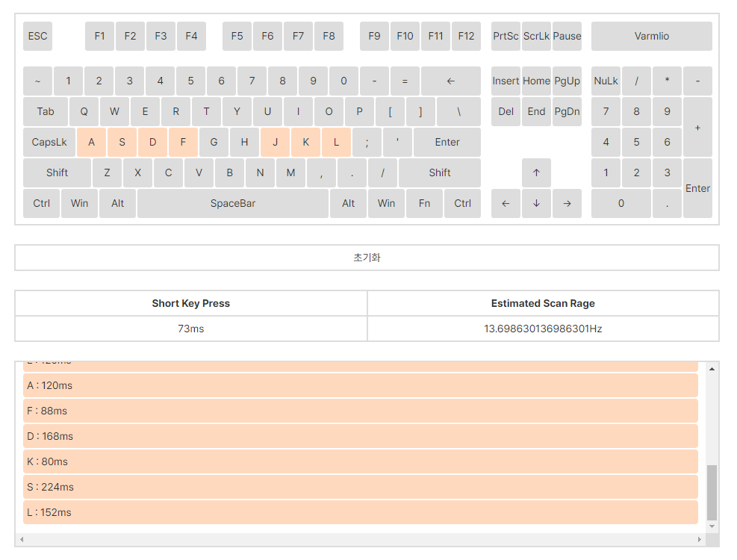Click the highlighted J key

[x=275, y=142]
